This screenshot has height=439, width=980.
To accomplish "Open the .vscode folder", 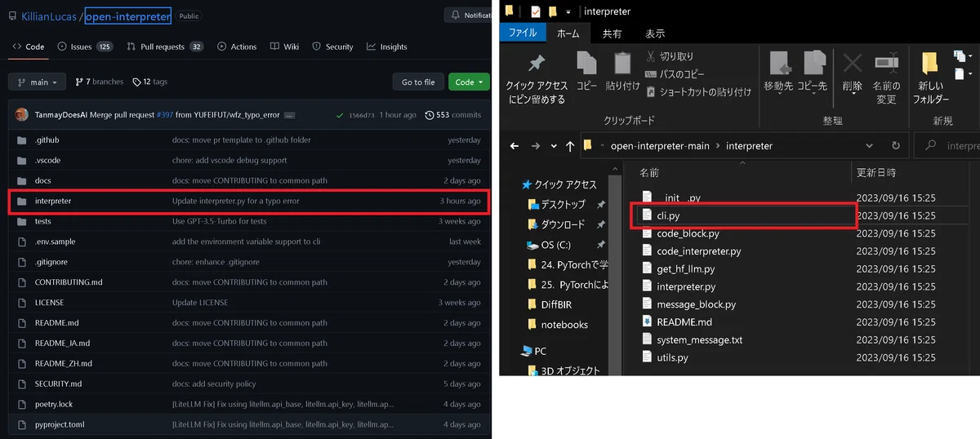I will click(x=47, y=161).
